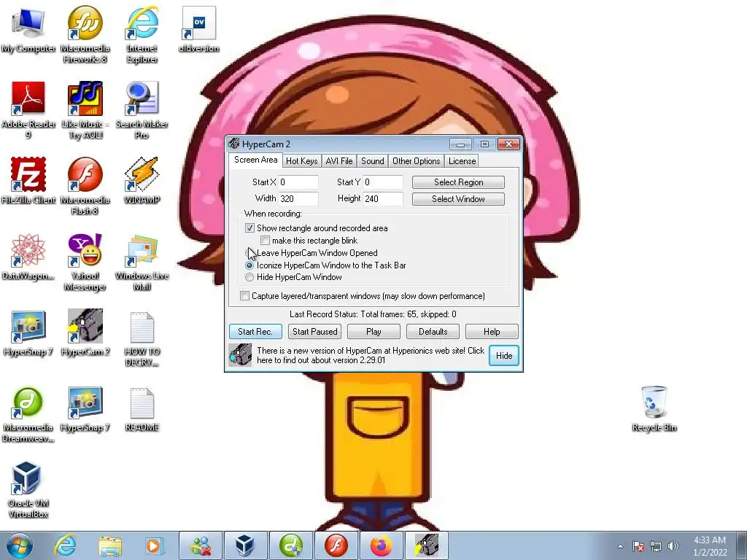Switch to the Hot Keys tab

click(301, 161)
